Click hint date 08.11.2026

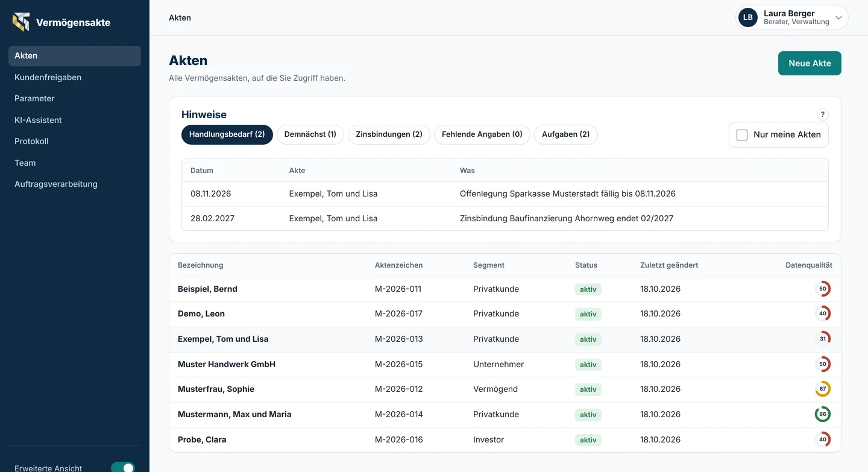[x=210, y=194]
